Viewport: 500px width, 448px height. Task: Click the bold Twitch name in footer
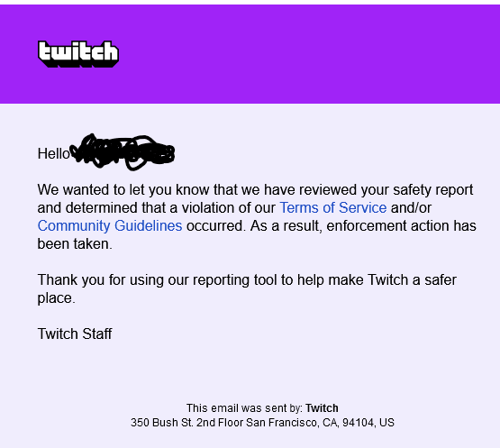pos(322,408)
